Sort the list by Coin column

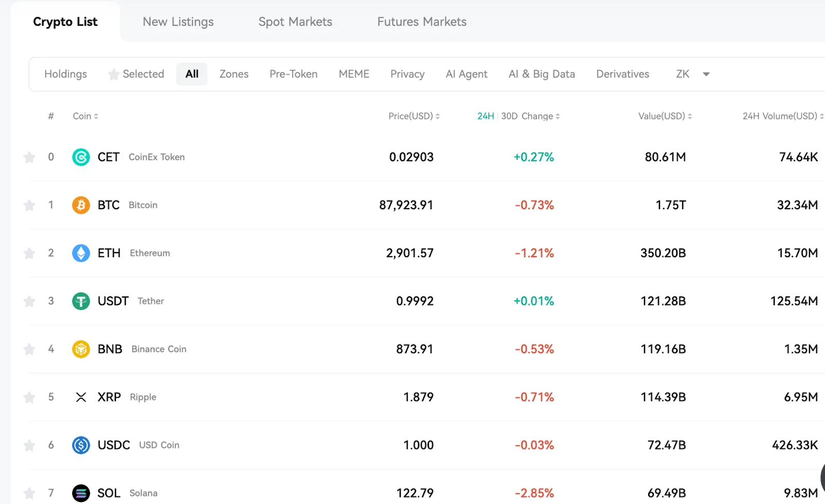[85, 116]
